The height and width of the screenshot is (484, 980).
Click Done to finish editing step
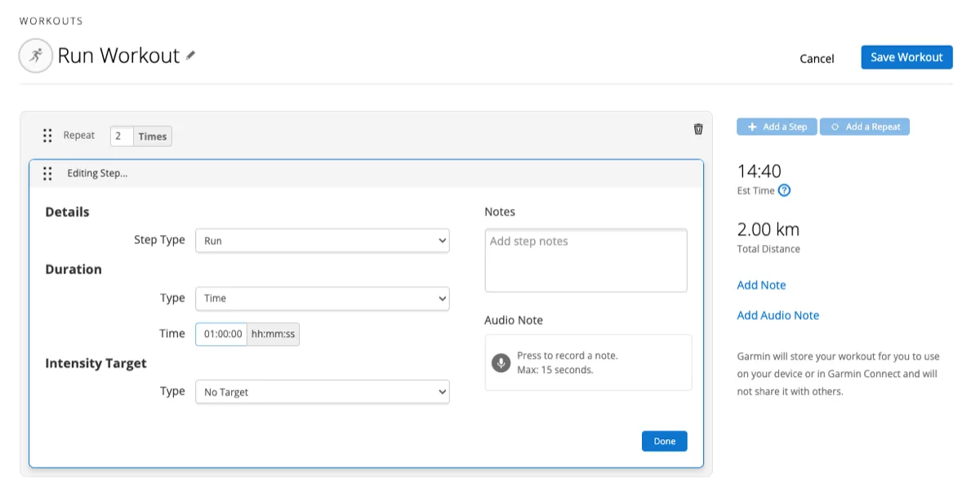pyautogui.click(x=664, y=442)
